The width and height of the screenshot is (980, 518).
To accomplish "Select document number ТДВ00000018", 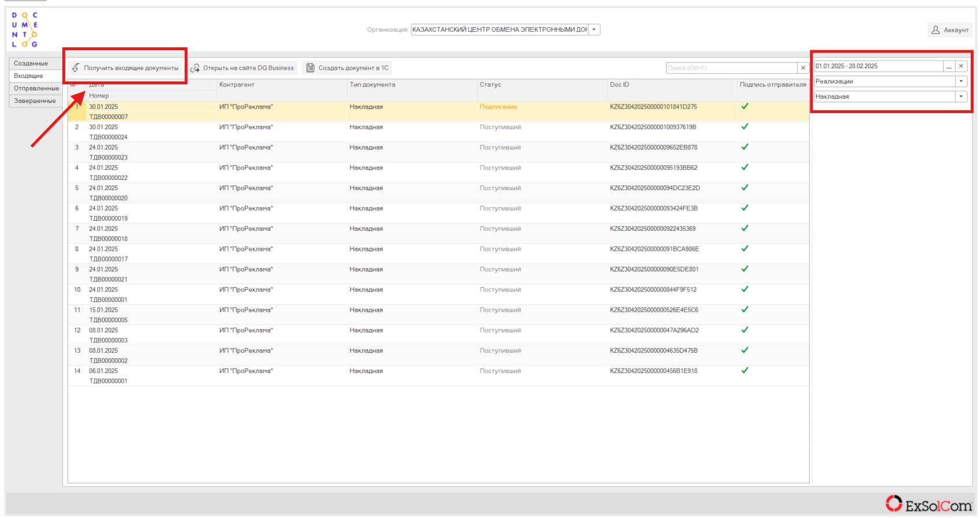I will pos(109,238).
